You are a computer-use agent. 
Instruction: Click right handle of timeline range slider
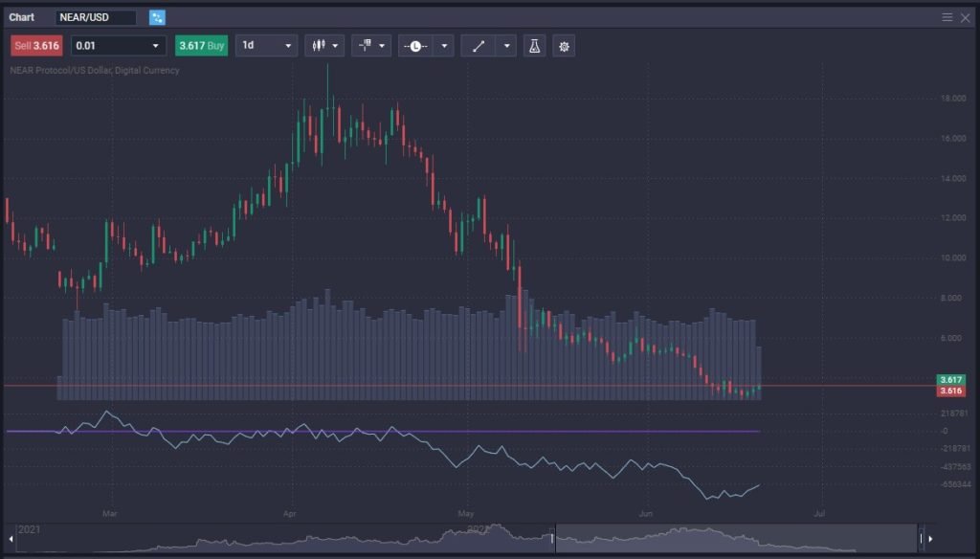(x=921, y=538)
